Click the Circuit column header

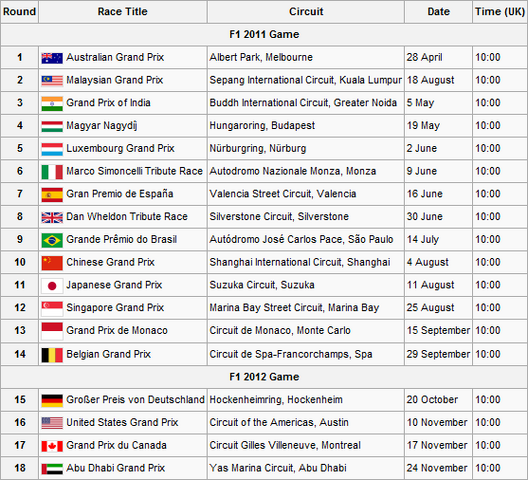pyautogui.click(x=306, y=12)
